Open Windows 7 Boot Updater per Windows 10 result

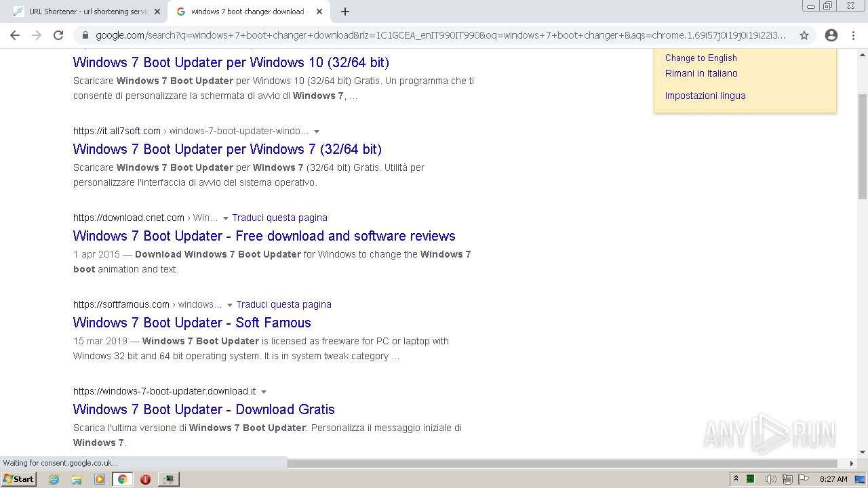(231, 62)
